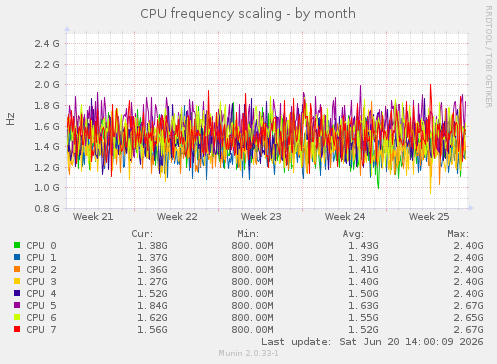Click the 'Week 22' x-axis label
Viewport: 497px width, 364px height.
tap(177, 217)
